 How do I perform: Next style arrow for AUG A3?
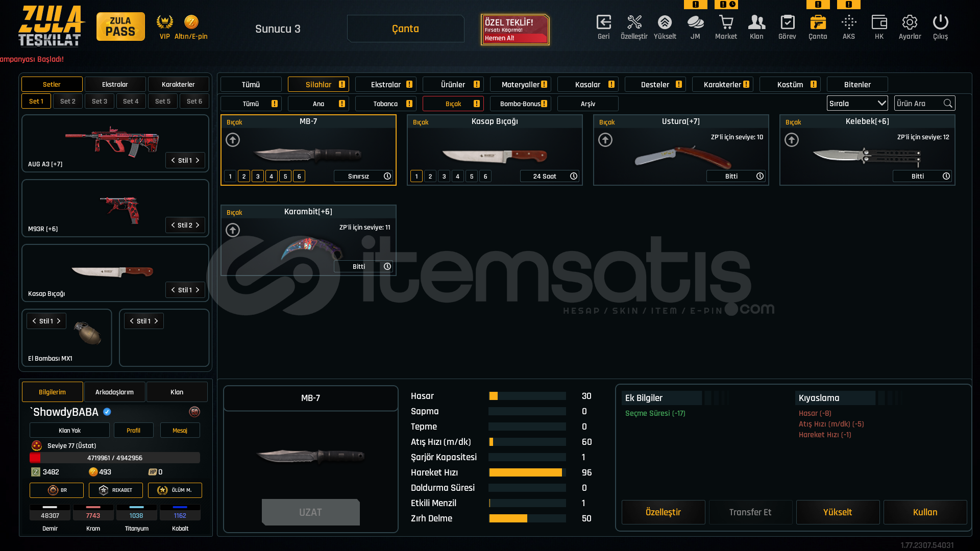point(198,160)
